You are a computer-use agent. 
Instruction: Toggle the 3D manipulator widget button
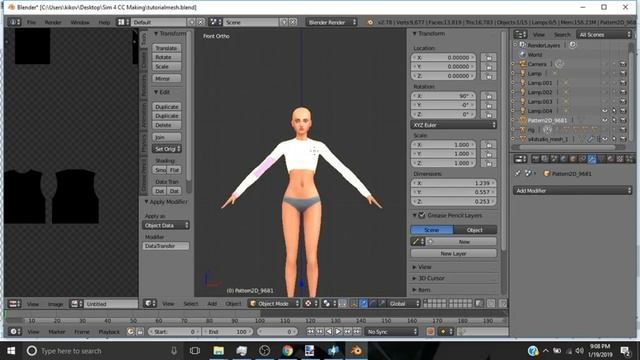[x=353, y=304]
